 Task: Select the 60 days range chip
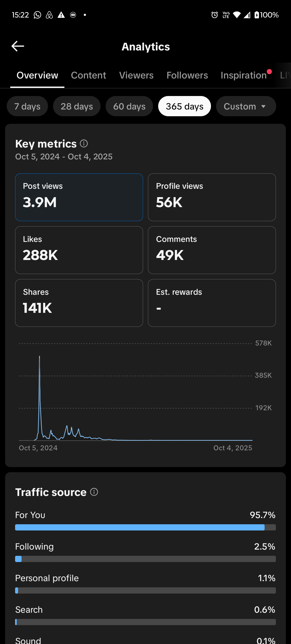pos(129,106)
